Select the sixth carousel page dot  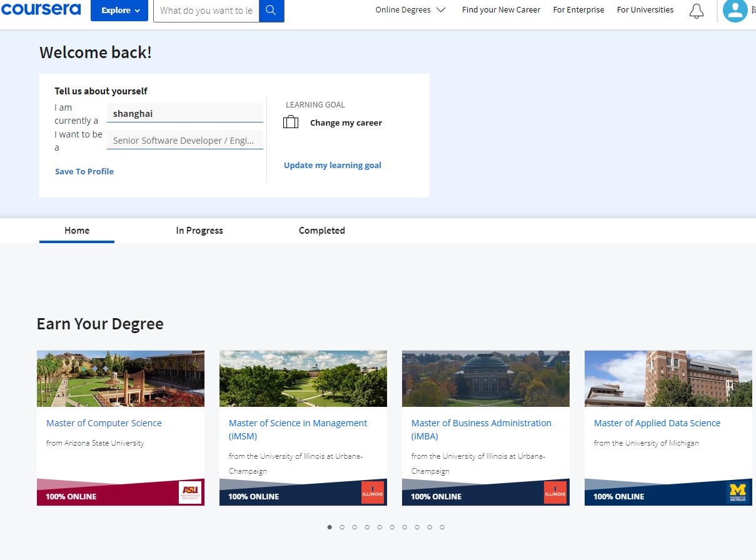pyautogui.click(x=392, y=527)
